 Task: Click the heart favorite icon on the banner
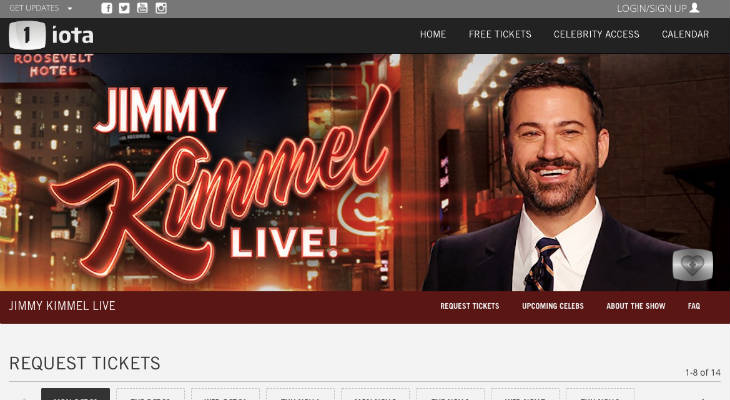(693, 265)
